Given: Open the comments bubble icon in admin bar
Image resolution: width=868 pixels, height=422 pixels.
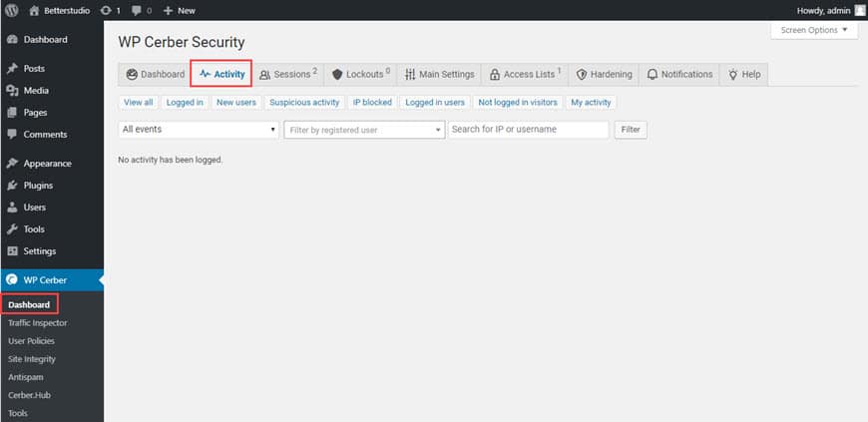Looking at the screenshot, I should [137, 11].
